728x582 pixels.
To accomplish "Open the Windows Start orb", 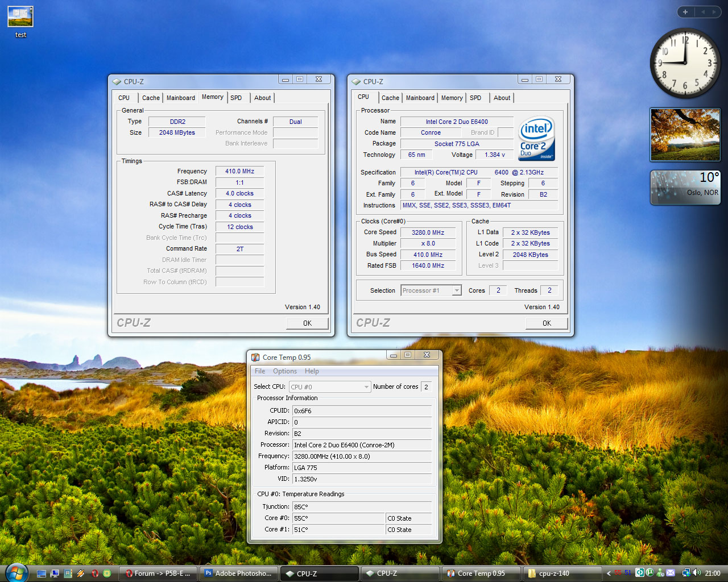I will pyautogui.click(x=16, y=572).
